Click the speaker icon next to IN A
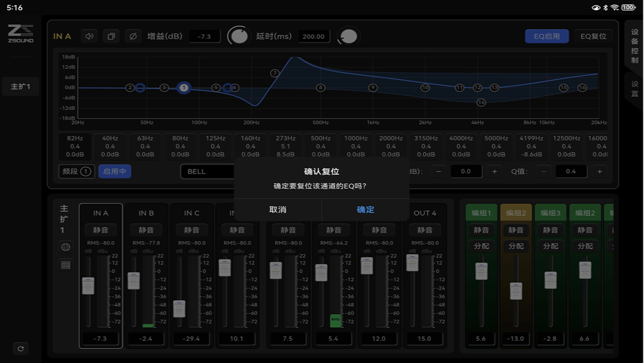 click(89, 36)
